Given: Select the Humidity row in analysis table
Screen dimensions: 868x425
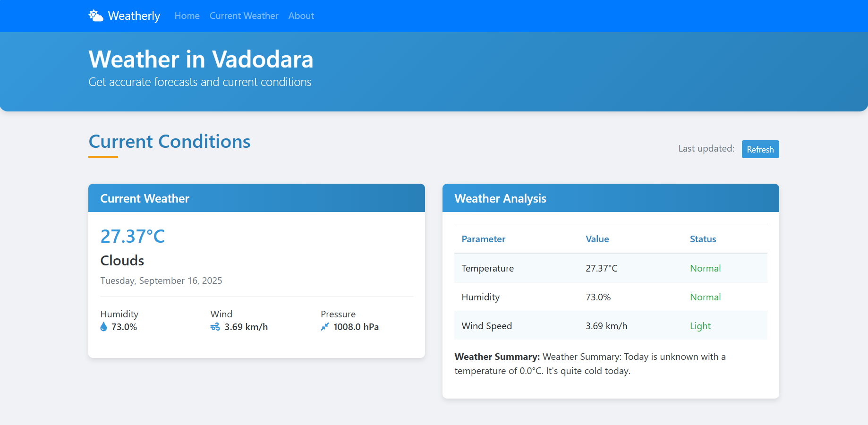Looking at the screenshot, I should click(611, 297).
